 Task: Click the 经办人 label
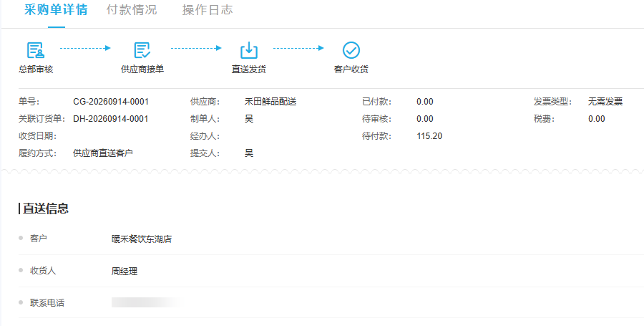click(x=205, y=136)
